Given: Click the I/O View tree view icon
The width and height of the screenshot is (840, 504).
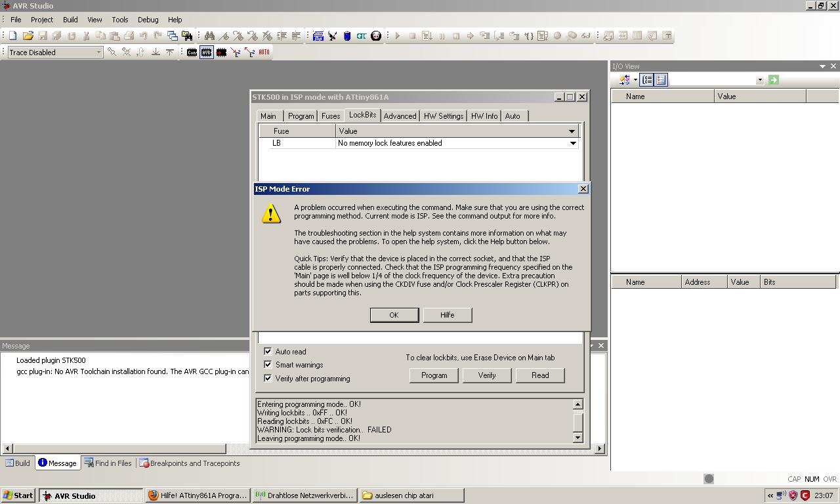Looking at the screenshot, I should (647, 80).
